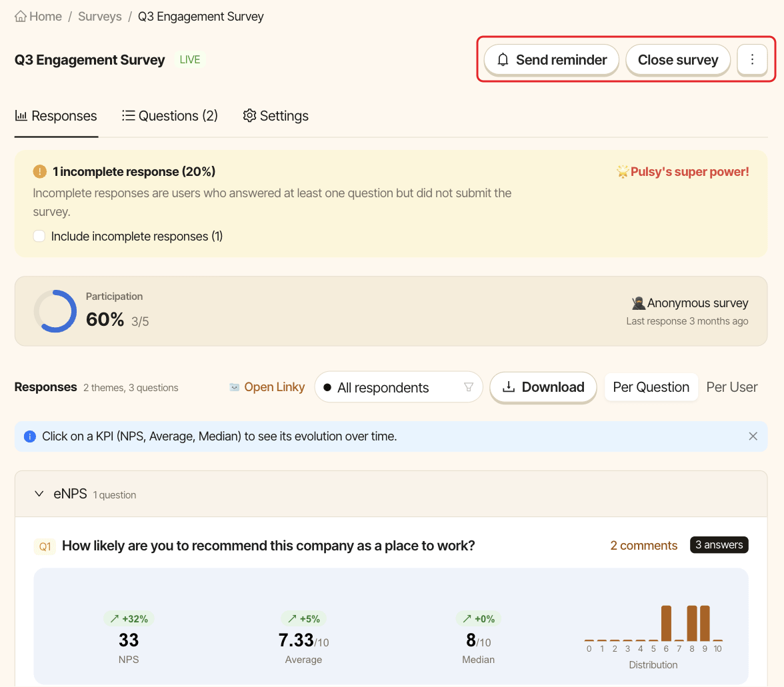This screenshot has width=784, height=687.
Task: Click the list icon on Questions tab
Action: click(129, 115)
